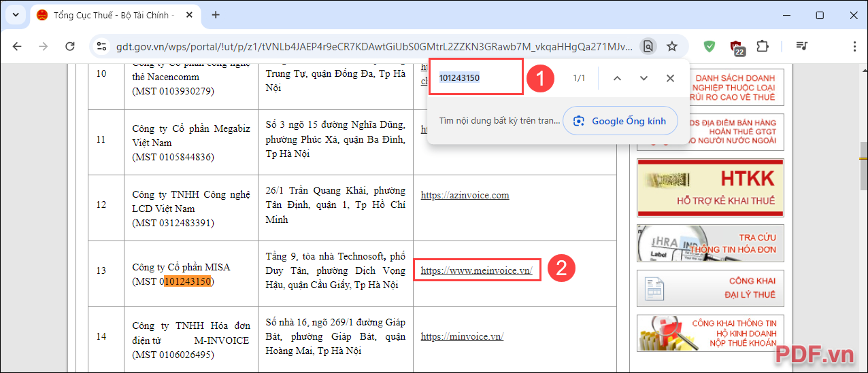Bookmark this page with the star icon

pyautogui.click(x=671, y=46)
